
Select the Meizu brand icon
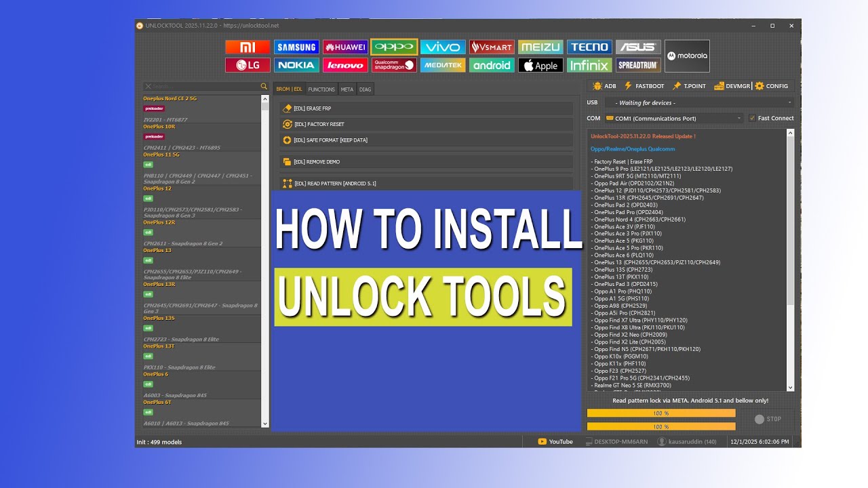click(540, 47)
